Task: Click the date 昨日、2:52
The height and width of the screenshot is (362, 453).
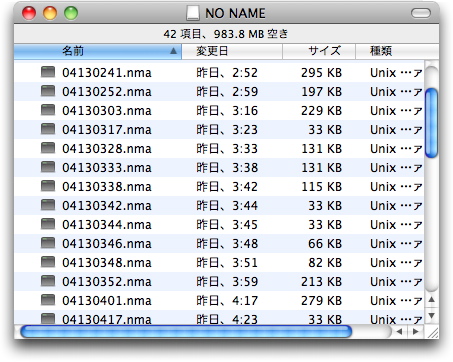Action: (x=227, y=73)
